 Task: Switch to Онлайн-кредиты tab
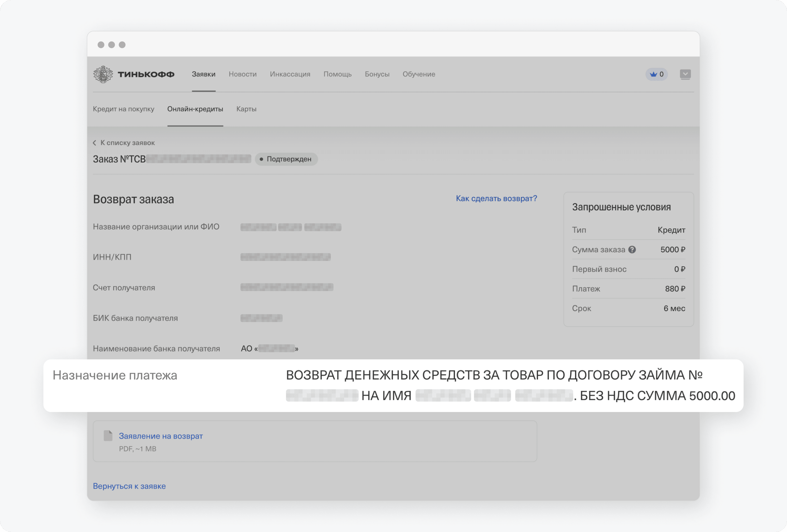coord(195,109)
